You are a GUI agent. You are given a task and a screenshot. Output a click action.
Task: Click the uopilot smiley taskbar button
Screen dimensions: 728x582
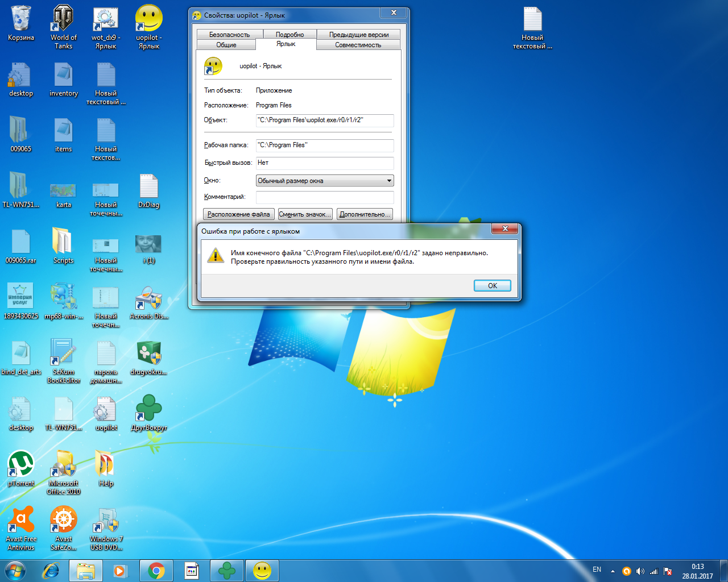click(x=262, y=571)
